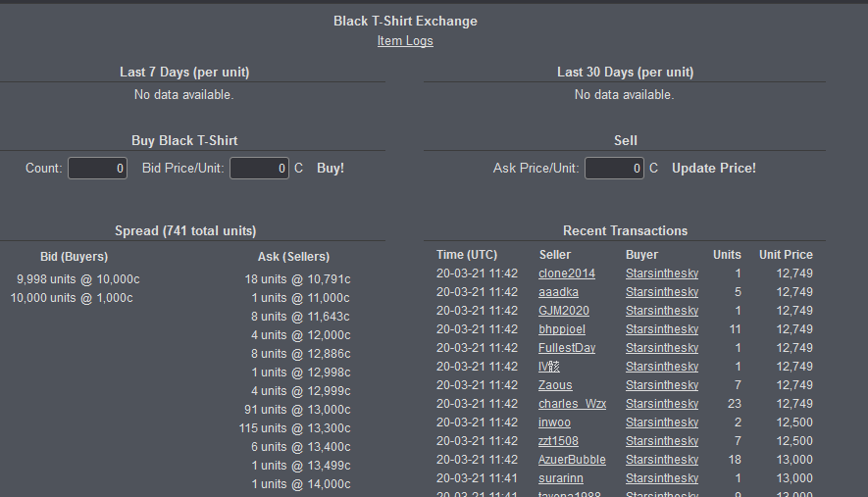Click the Count input field
868x497 pixels.
tap(97, 169)
